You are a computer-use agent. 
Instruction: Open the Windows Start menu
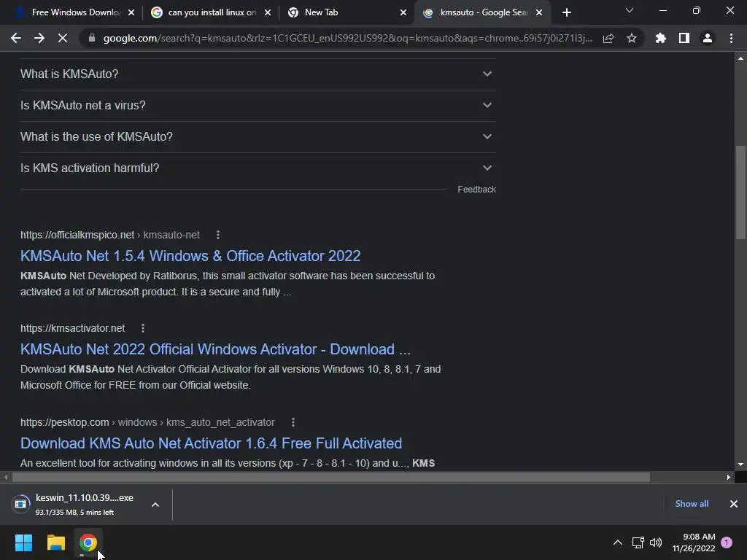coord(24,542)
